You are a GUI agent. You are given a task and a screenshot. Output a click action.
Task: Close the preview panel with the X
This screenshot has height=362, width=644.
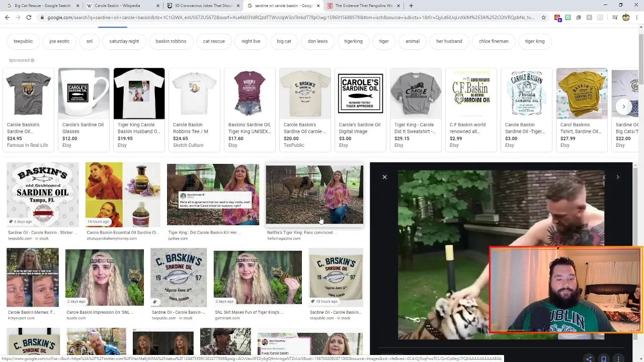384,177
